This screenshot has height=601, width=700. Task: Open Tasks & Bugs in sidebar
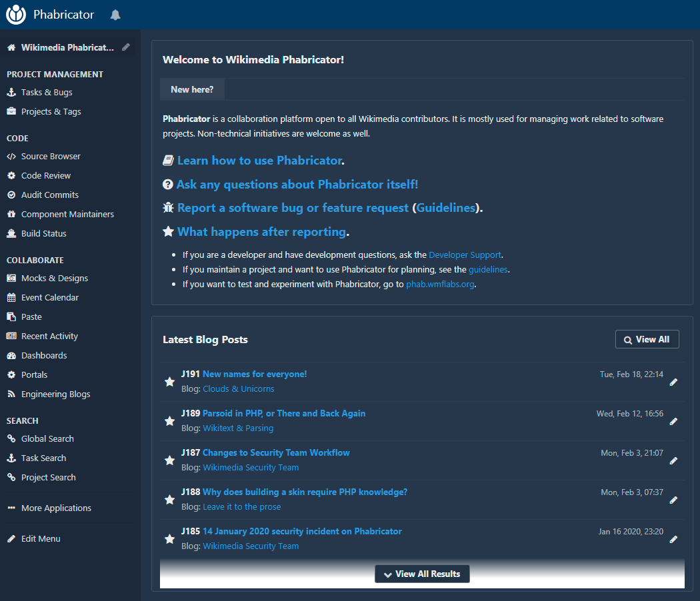point(47,93)
